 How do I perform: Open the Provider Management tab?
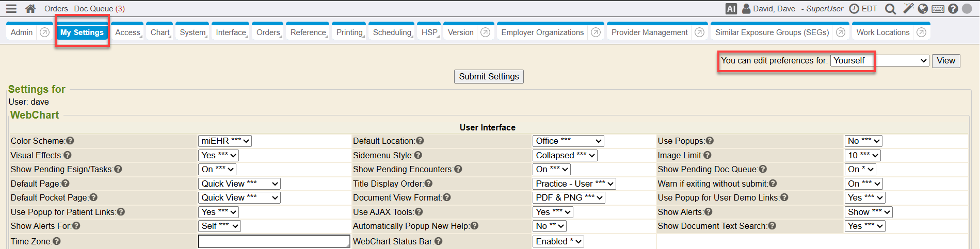(649, 32)
